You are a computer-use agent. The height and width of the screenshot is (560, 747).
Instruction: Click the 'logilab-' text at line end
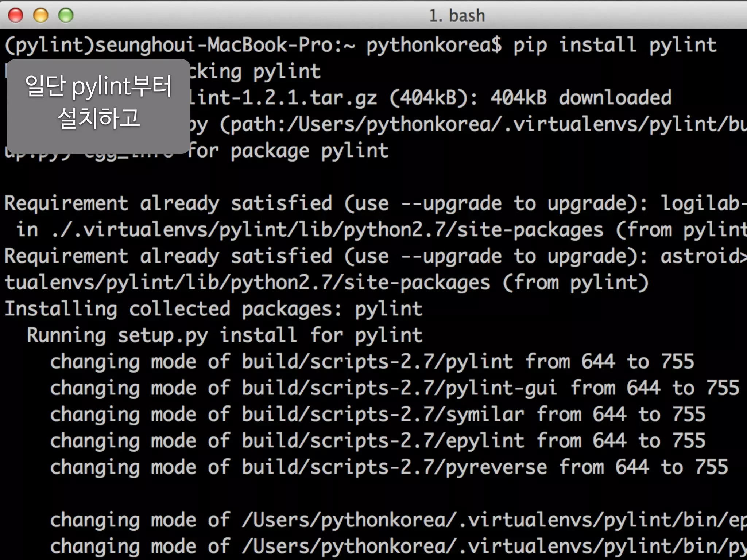coord(704,203)
